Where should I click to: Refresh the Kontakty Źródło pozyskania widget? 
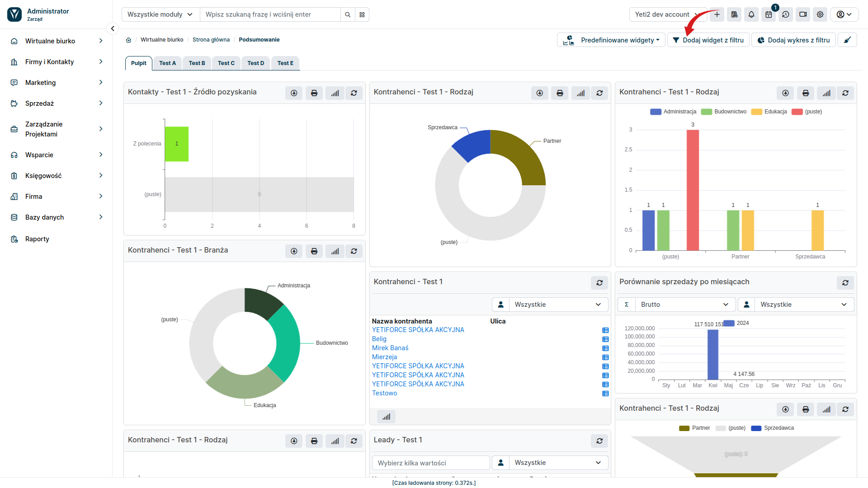click(x=354, y=93)
